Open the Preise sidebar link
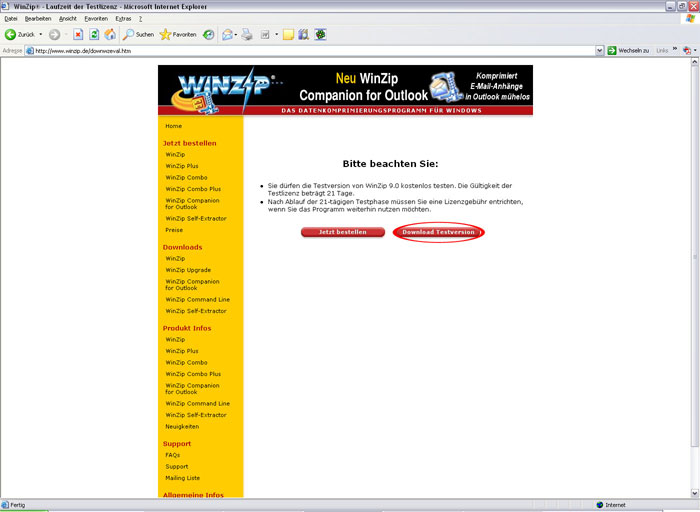The width and height of the screenshot is (700, 512). [174, 230]
